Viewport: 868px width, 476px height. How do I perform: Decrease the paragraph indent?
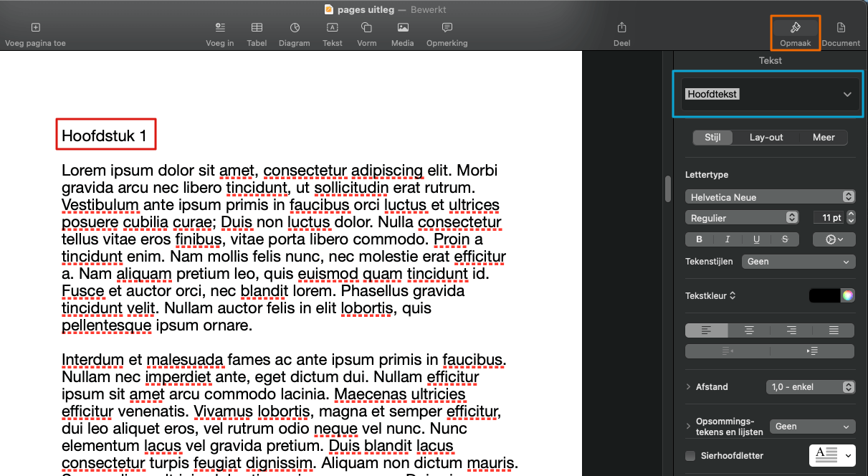coord(728,351)
